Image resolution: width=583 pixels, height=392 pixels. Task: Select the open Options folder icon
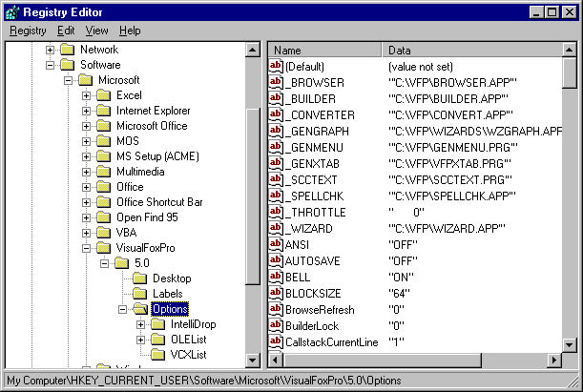tap(139, 309)
